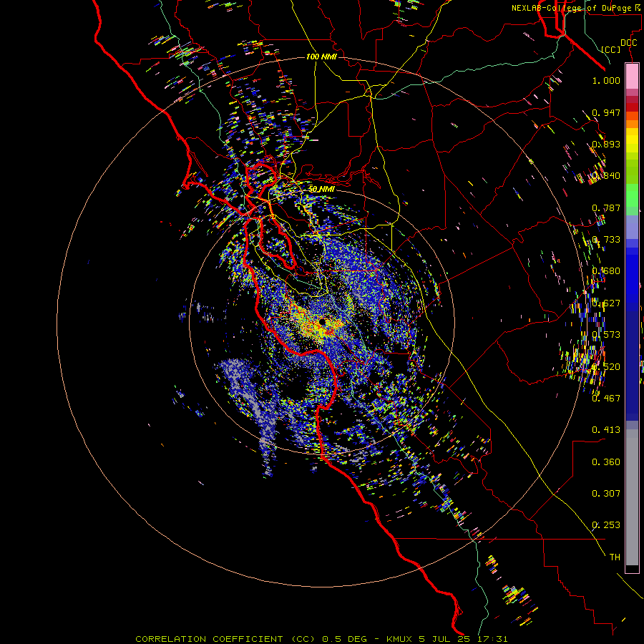Image resolution: width=644 pixels, height=644 pixels.
Task: Click the 0.307 scale value
Action: coord(606,494)
